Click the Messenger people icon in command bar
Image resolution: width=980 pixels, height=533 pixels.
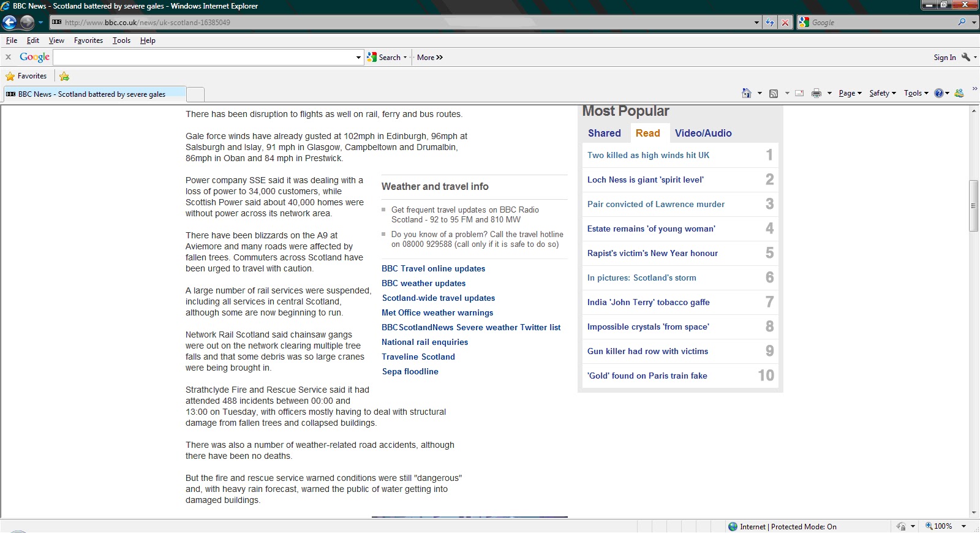[x=959, y=93]
